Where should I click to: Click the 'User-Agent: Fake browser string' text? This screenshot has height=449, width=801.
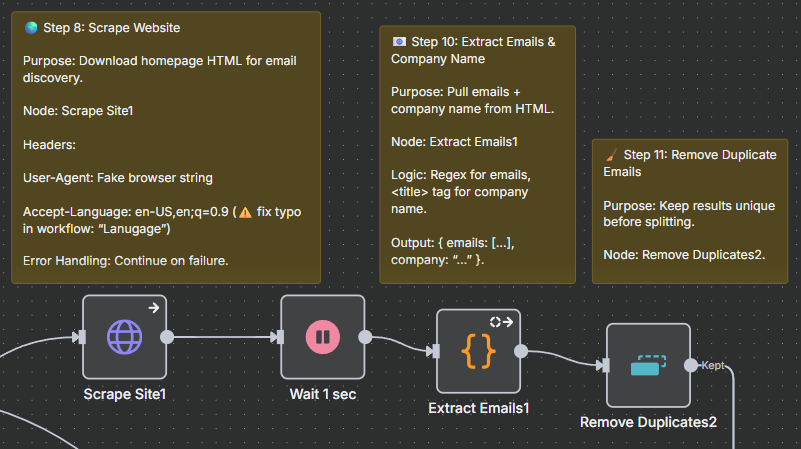point(118,178)
